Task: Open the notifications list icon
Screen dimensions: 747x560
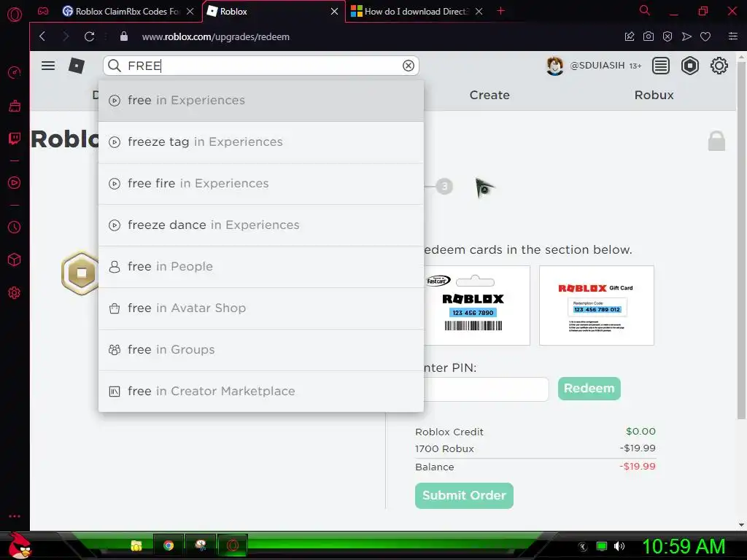Action: [x=661, y=66]
